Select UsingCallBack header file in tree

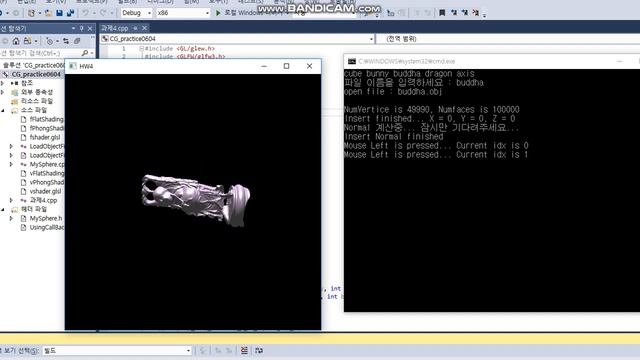[46, 227]
